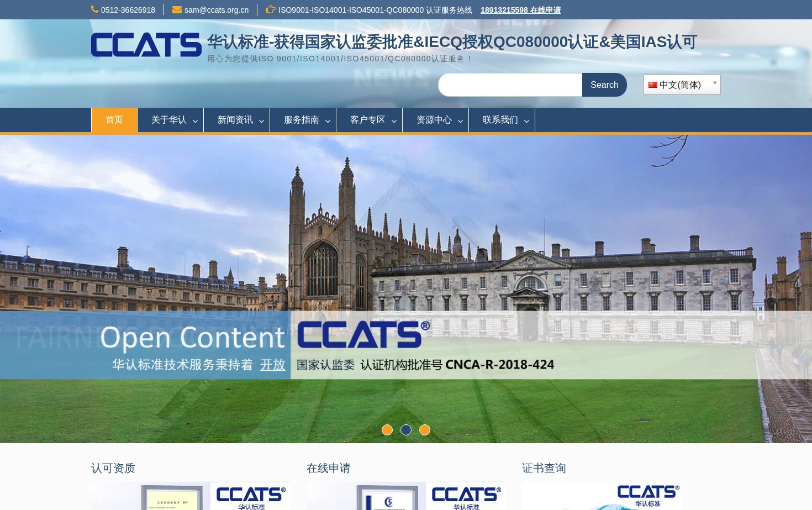
Task: Click the 证书查询 section heading
Action: tap(544, 468)
